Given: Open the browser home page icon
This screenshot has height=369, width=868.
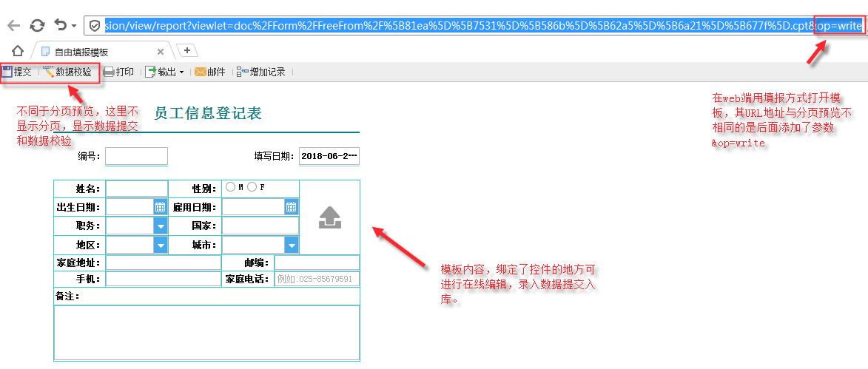Looking at the screenshot, I should [x=18, y=52].
